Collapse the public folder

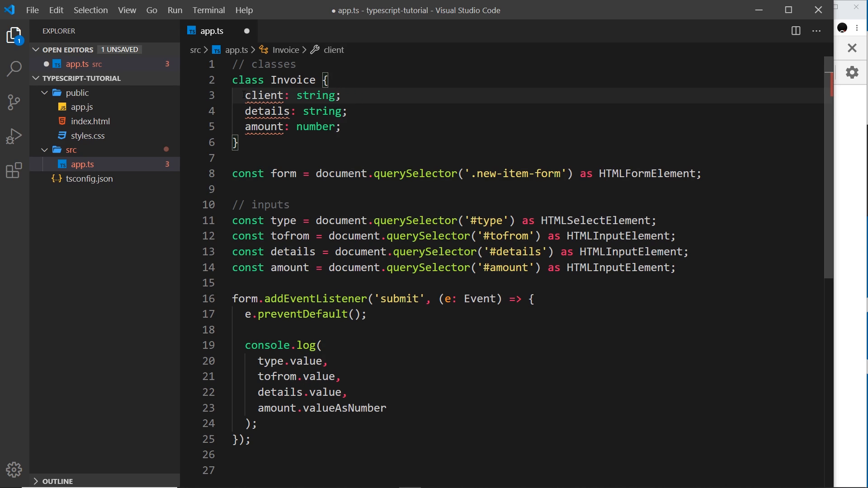(44, 93)
